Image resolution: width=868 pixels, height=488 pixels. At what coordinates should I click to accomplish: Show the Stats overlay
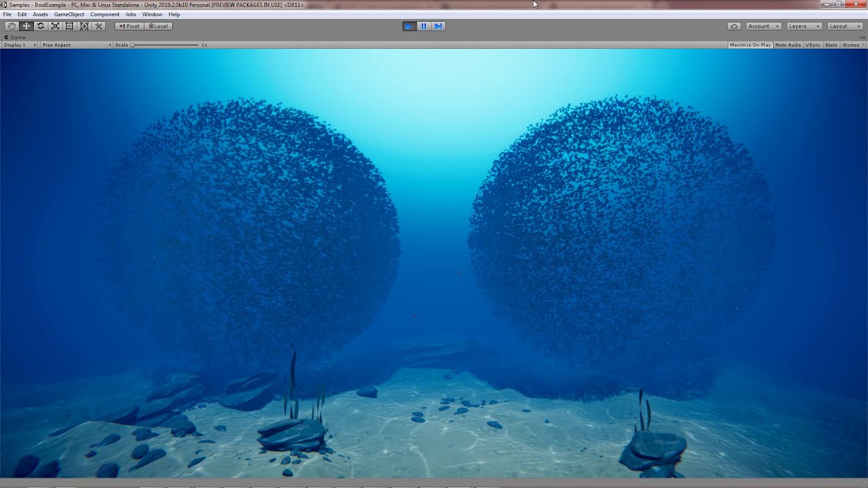point(830,45)
